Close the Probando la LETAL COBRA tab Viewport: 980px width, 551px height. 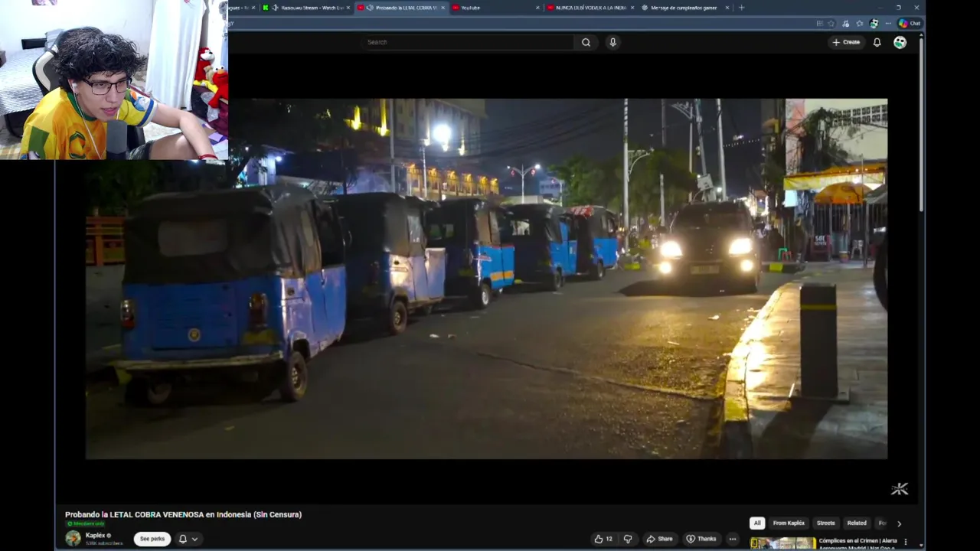coord(443,8)
